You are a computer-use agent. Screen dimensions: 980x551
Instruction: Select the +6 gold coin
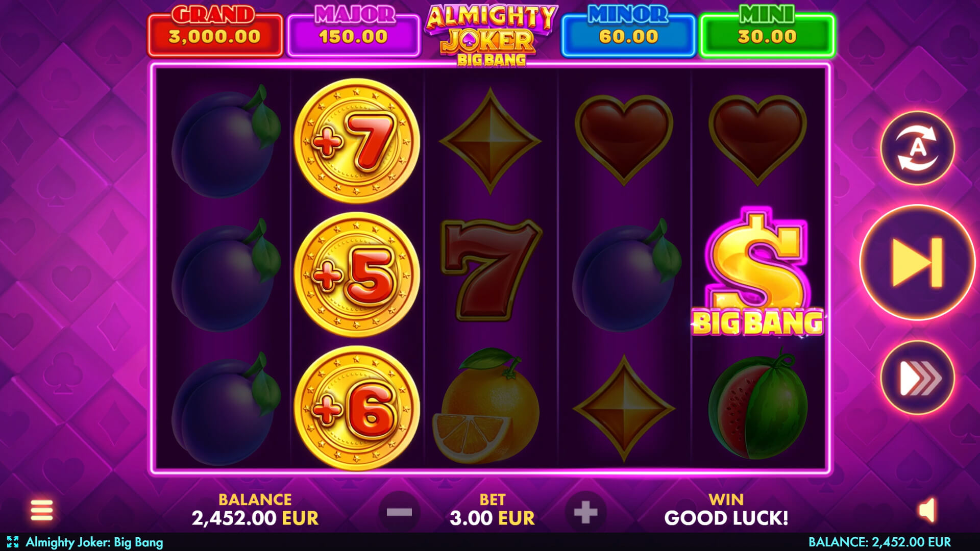[x=357, y=408]
